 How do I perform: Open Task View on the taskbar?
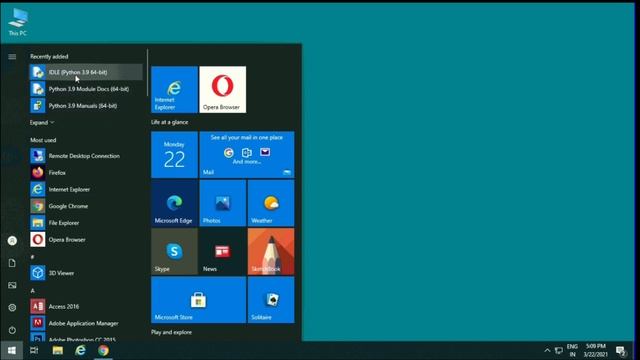[34, 350]
